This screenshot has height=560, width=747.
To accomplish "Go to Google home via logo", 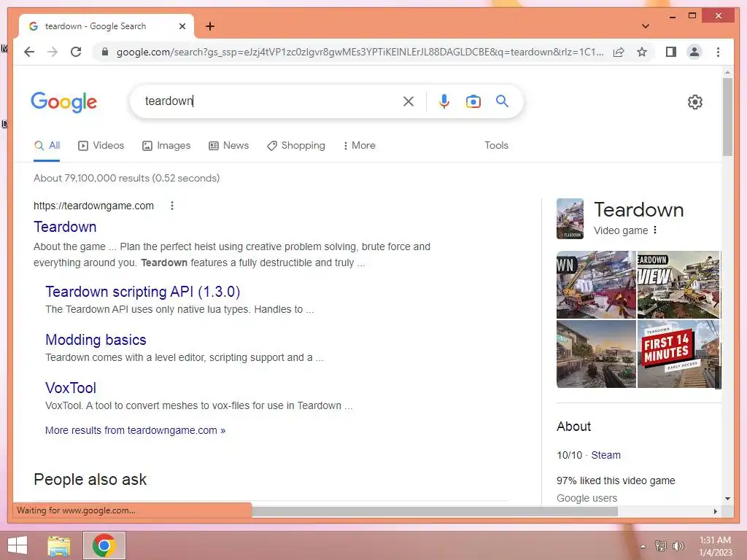I will pyautogui.click(x=64, y=102).
